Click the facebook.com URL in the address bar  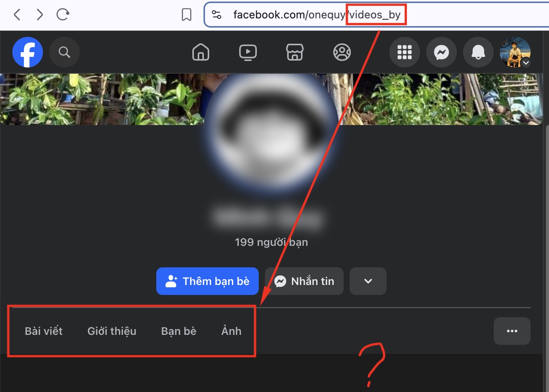tap(317, 15)
